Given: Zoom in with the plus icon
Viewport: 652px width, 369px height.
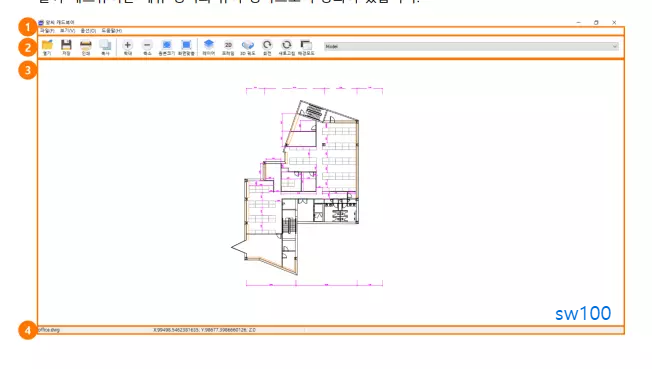Looking at the screenshot, I should (x=128, y=47).
